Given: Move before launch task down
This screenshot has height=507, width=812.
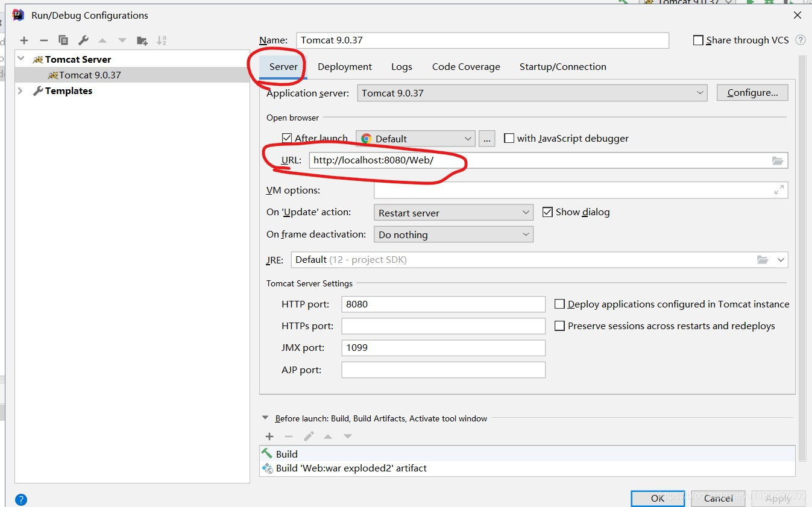Looking at the screenshot, I should [348, 436].
